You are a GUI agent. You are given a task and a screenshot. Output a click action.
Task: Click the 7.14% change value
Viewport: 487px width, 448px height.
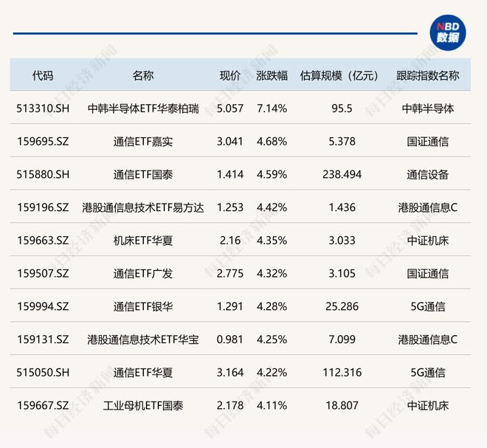pyautogui.click(x=272, y=108)
